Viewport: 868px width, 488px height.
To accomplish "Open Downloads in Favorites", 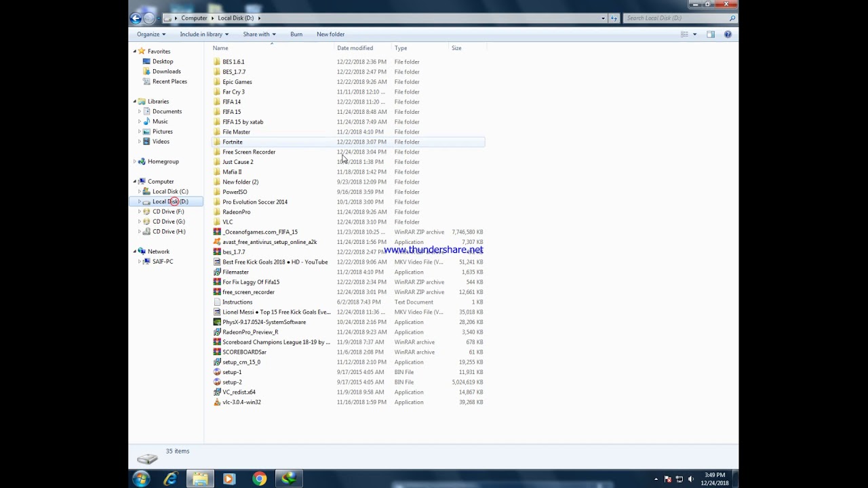I will pos(166,71).
